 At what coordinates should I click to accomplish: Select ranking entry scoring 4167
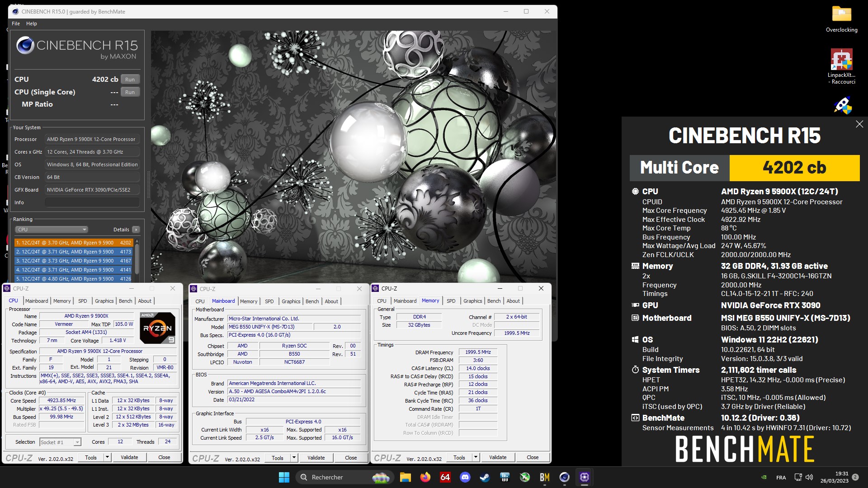[x=73, y=261]
